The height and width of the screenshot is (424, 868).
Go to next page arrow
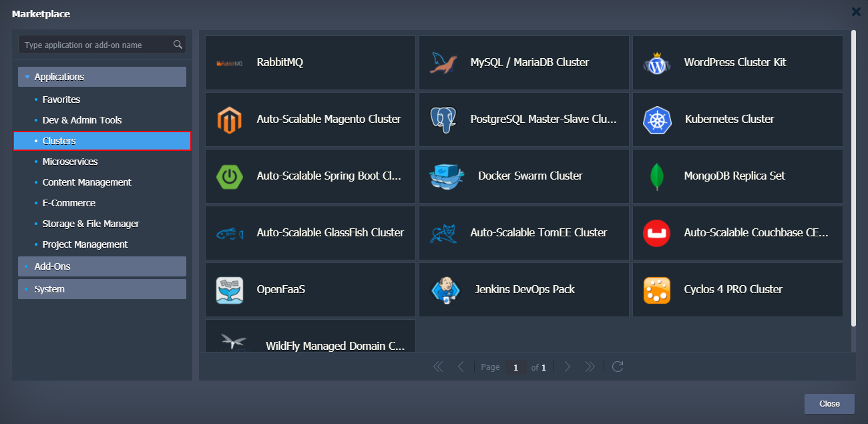[x=568, y=367]
